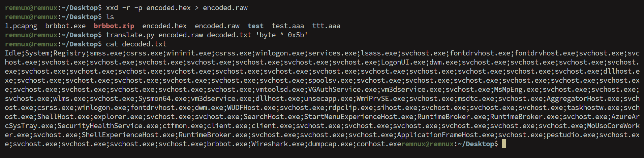Click the ttt.aaa file in the listing
Screen dimensions: 644x158
(x=326, y=26)
